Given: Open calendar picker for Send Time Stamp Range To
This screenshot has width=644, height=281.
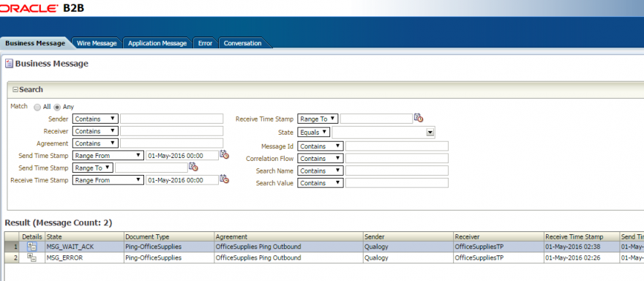Looking at the screenshot, I should [193, 167].
